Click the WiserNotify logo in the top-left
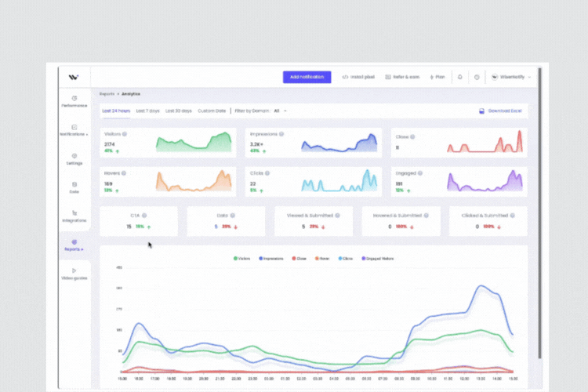 point(74,77)
